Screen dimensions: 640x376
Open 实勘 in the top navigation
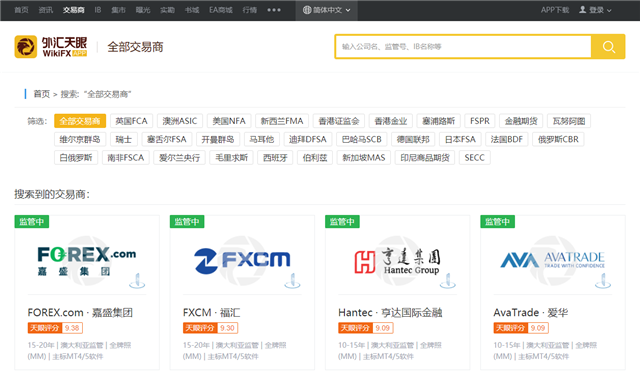(167, 10)
